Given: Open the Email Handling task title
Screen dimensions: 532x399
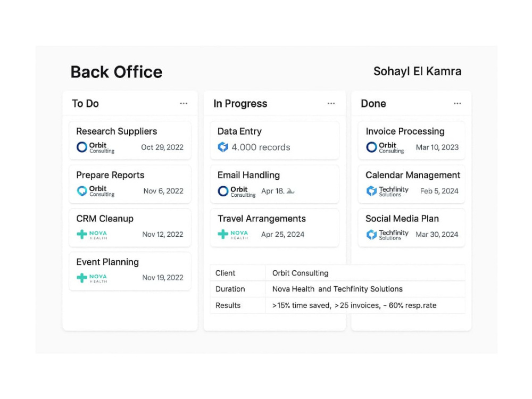Looking at the screenshot, I should point(248,175).
